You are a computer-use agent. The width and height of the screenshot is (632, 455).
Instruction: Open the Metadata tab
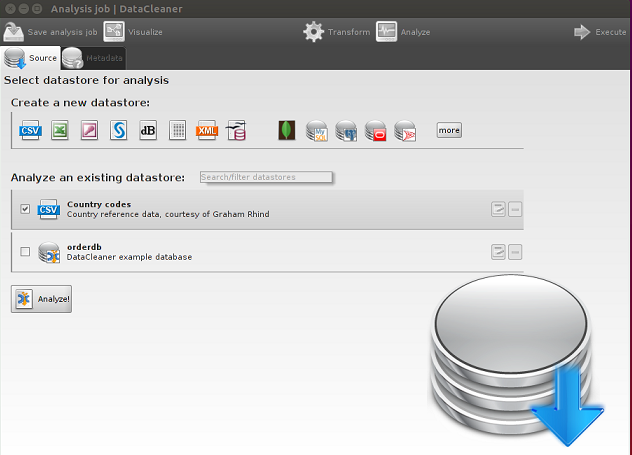tap(93, 58)
